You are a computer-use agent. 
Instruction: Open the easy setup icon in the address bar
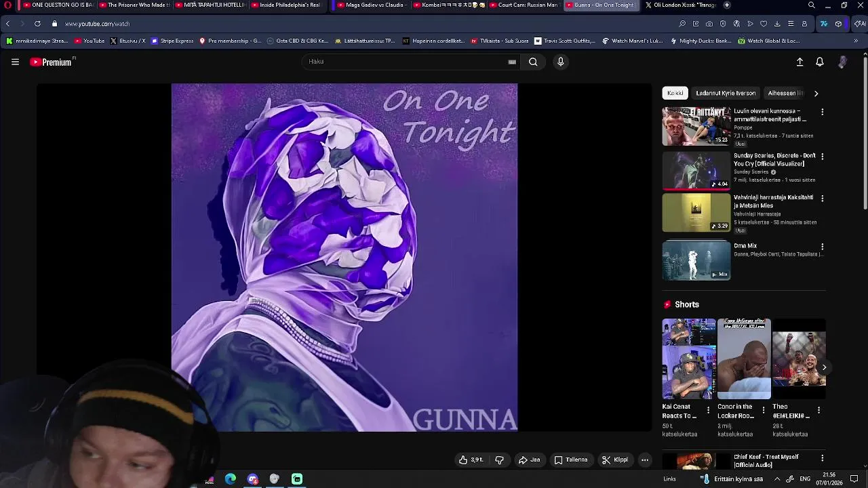point(791,24)
